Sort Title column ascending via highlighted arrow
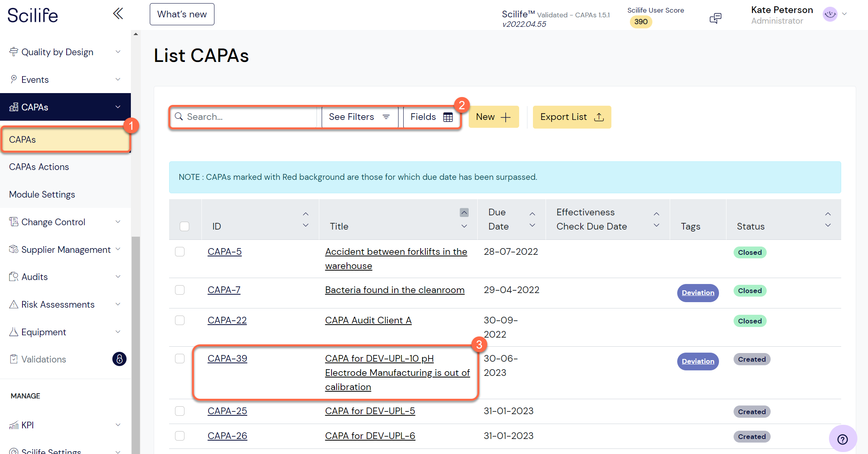 pyautogui.click(x=464, y=213)
